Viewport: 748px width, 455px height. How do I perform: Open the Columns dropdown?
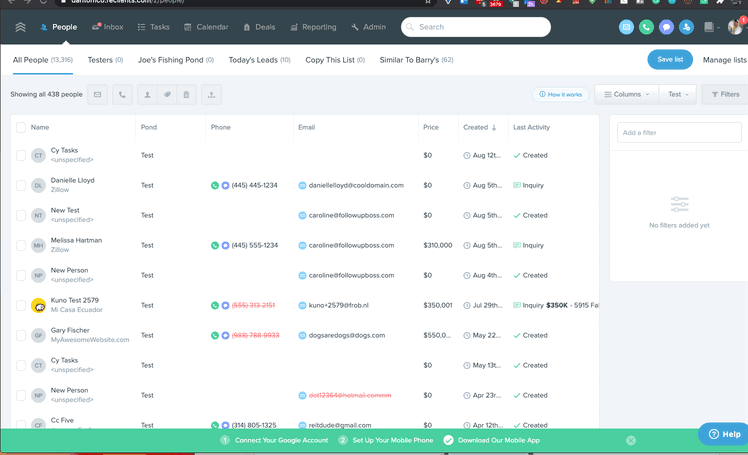(x=626, y=94)
